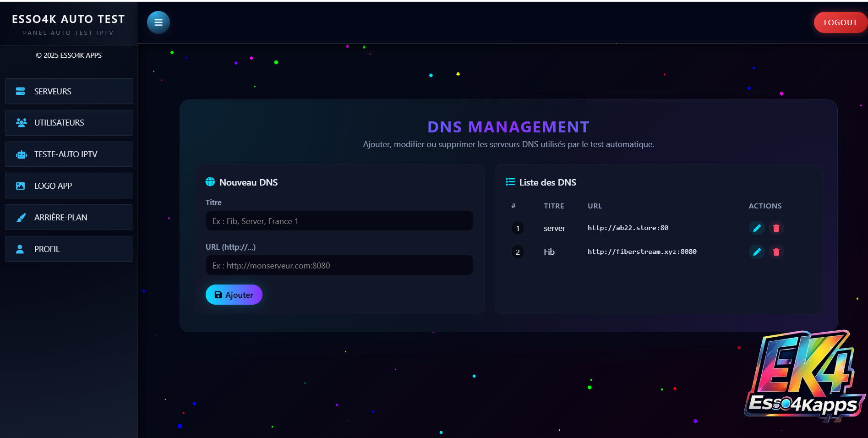The width and height of the screenshot is (868, 438).
Task: Click the Esso4Kapps EK4 logo
Action: click(x=803, y=376)
